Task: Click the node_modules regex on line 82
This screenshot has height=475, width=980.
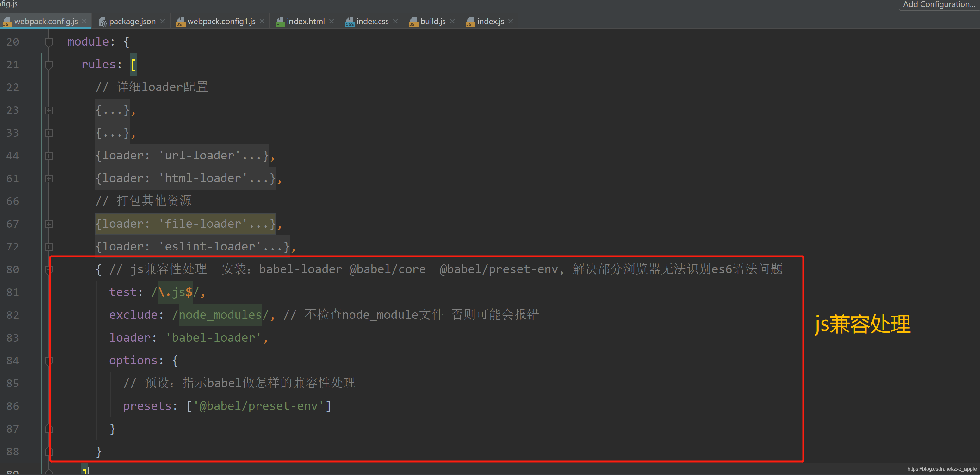Action: 220,315
